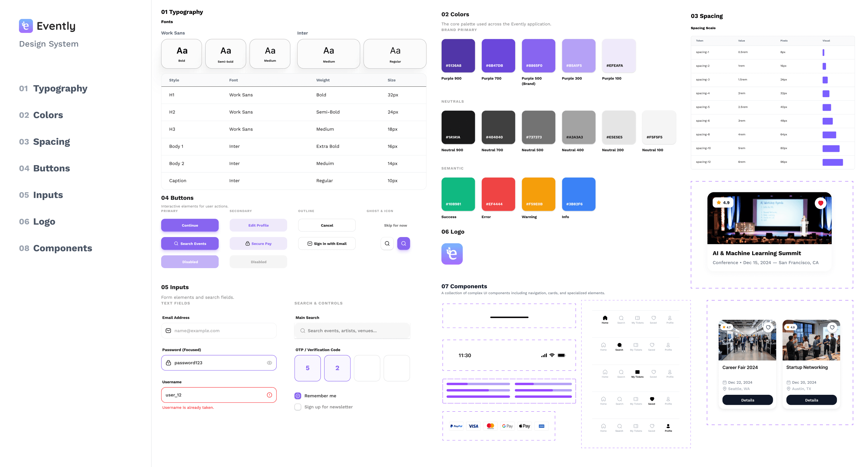Check the Sign up for newsletter box
Screen dimensions: 868x467
(x=298, y=407)
